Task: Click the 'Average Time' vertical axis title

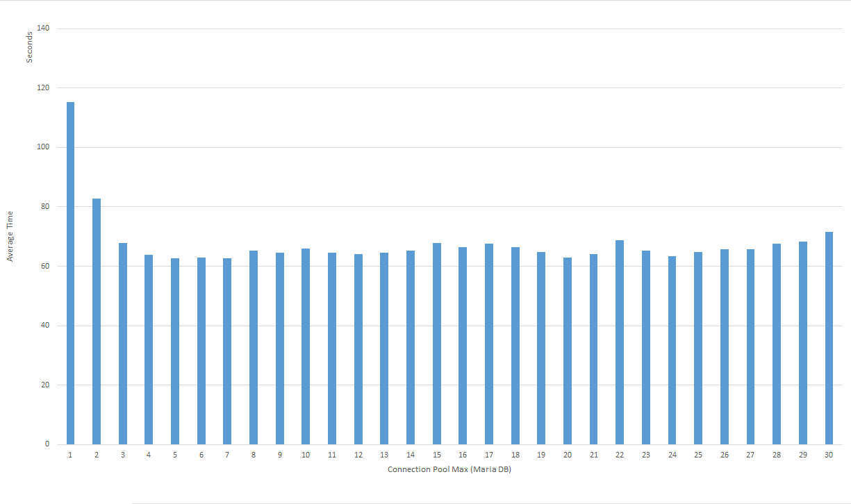Action: coord(10,237)
